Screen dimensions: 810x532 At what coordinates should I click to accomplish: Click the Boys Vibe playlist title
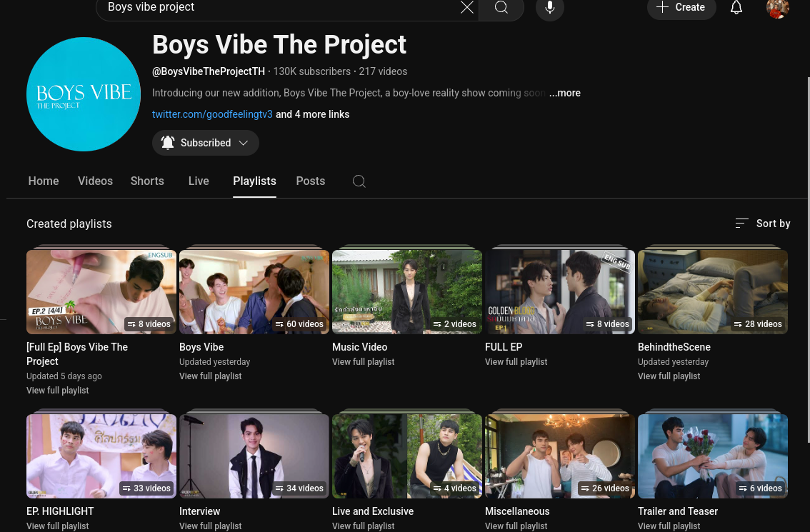(x=201, y=347)
